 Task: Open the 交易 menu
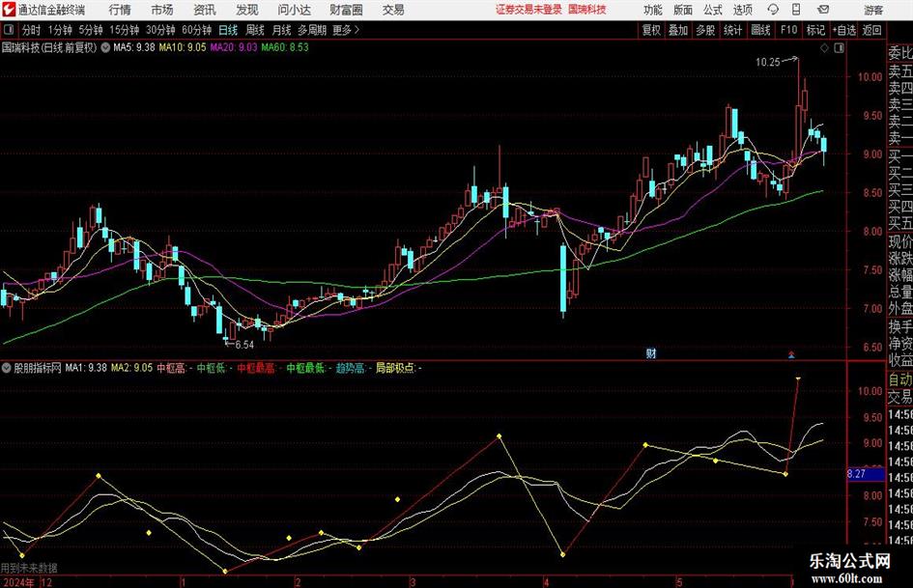click(x=393, y=10)
